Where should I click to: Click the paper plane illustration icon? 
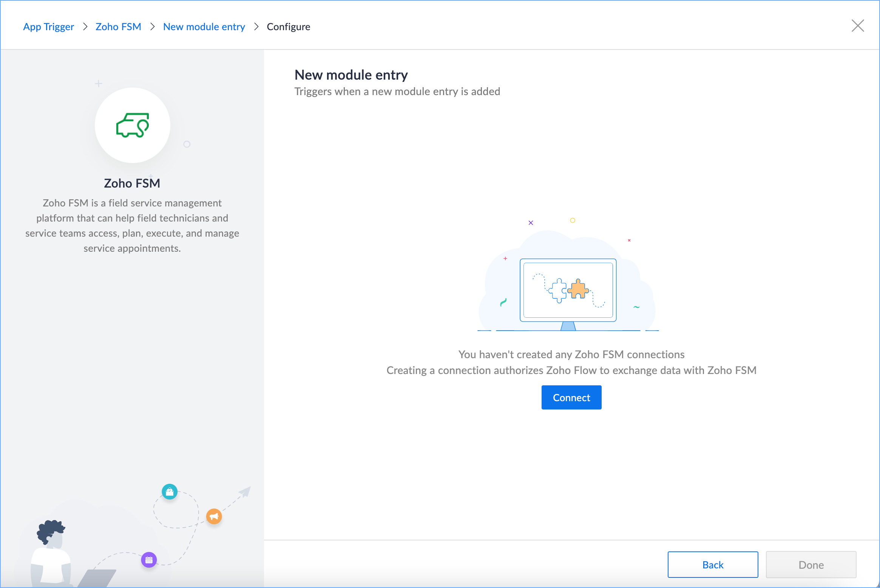(245, 492)
